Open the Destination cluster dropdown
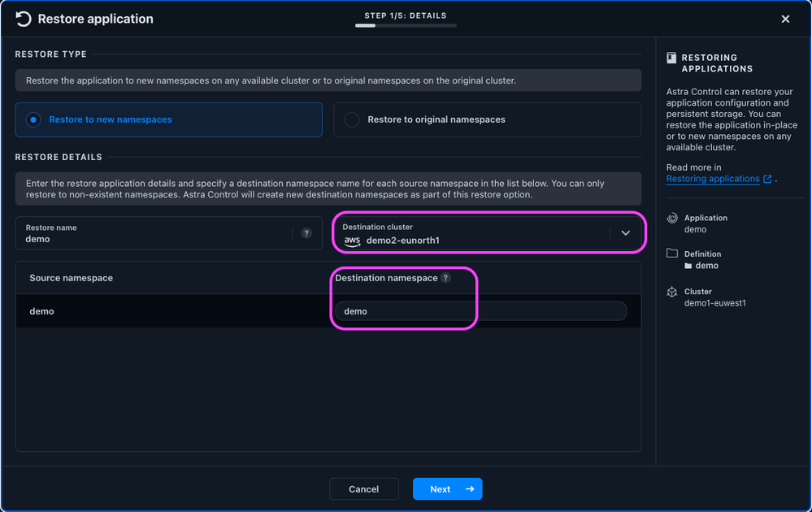This screenshot has width=812, height=512. (488, 233)
